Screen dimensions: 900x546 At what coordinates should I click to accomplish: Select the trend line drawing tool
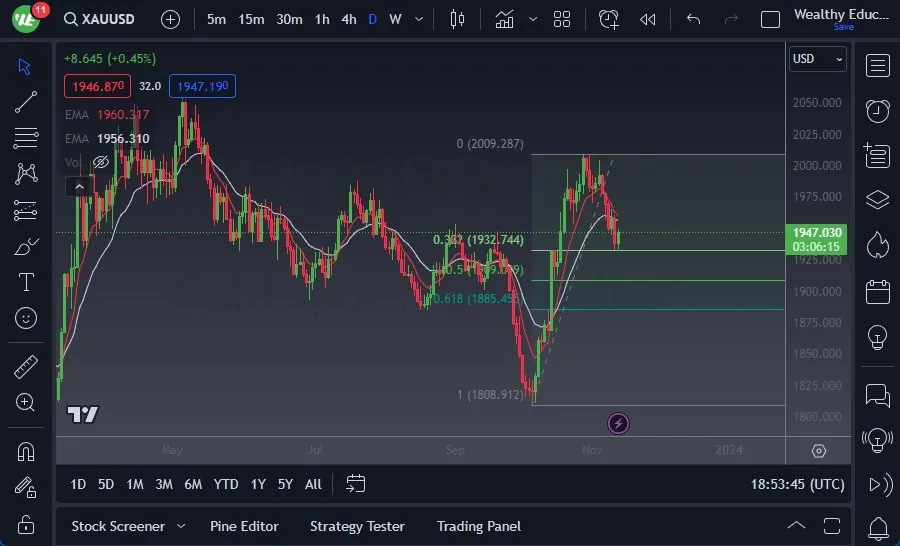pos(25,102)
